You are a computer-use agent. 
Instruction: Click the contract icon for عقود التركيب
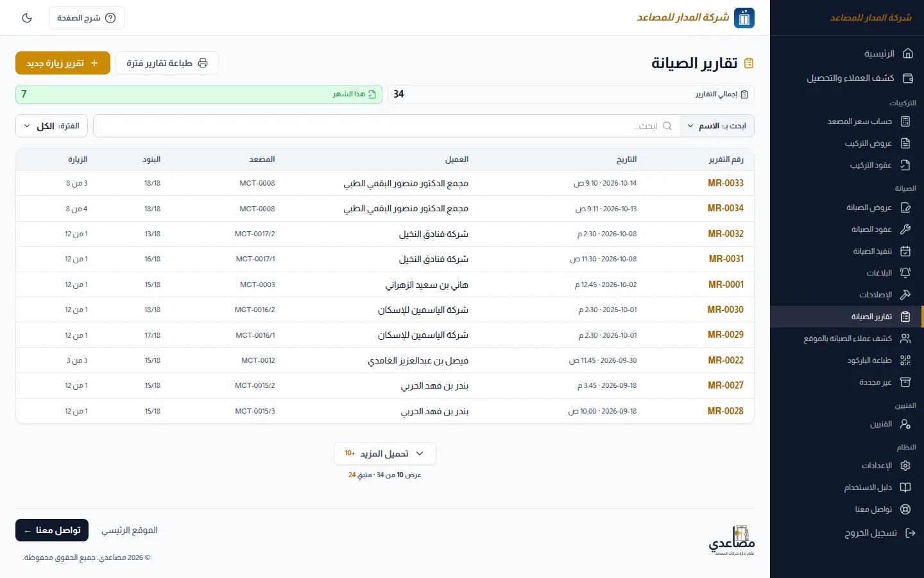(905, 165)
